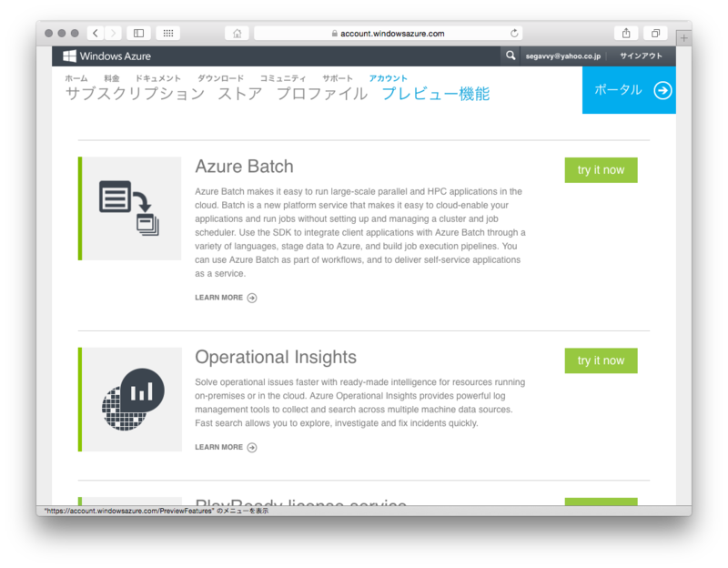
Task: Click the Windows Azure logo
Action: (106, 56)
